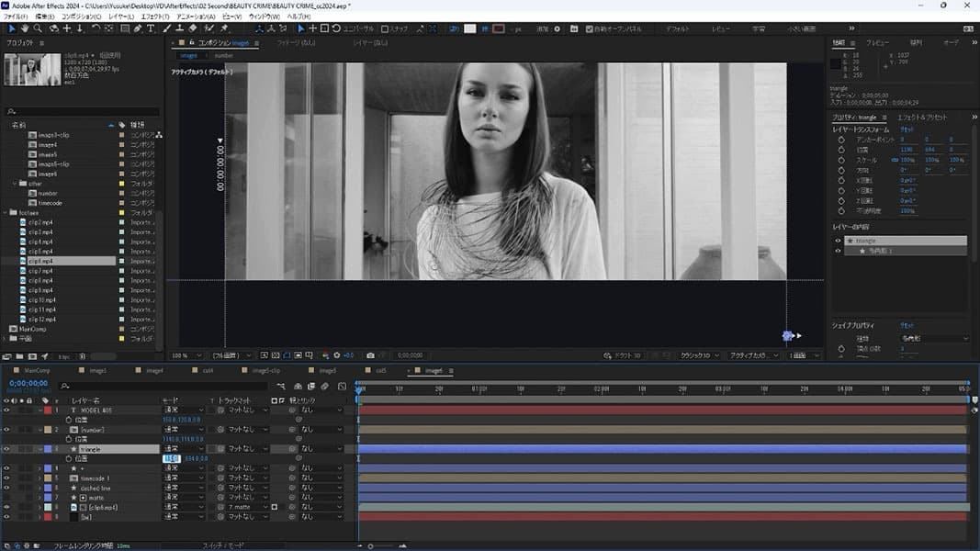Click the fill color swatch in toolbar
Viewport: 980px width, 551px height.
pyautogui.click(x=470, y=28)
